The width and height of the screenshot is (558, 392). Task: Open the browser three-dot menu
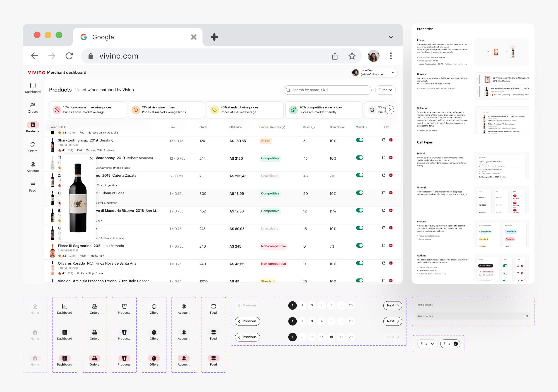[391, 56]
